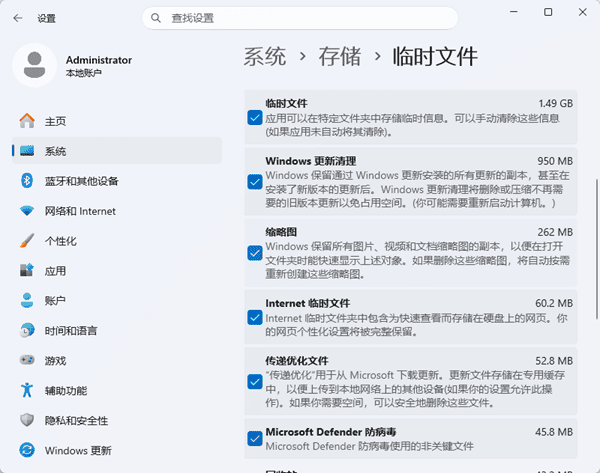Click the 辅助功能 accessibility figure icon
Image resolution: width=600 pixels, height=473 pixels.
[27, 390]
